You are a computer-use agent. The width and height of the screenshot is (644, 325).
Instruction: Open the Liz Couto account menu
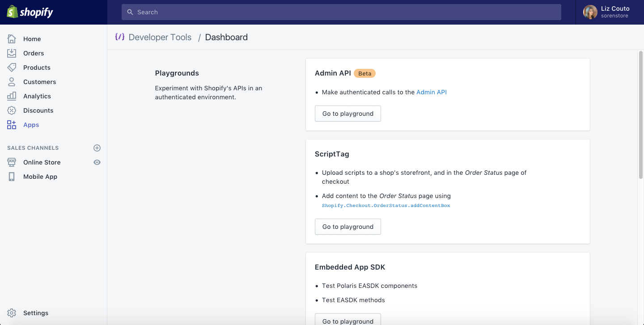click(609, 12)
